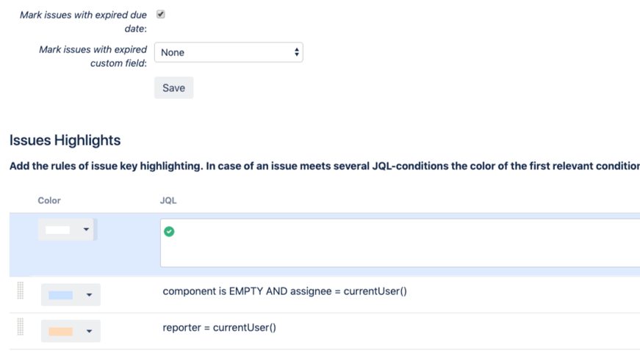Viewport: 640px width, 364px height.
Task: Open the expired custom field dropdown
Action: tap(229, 52)
